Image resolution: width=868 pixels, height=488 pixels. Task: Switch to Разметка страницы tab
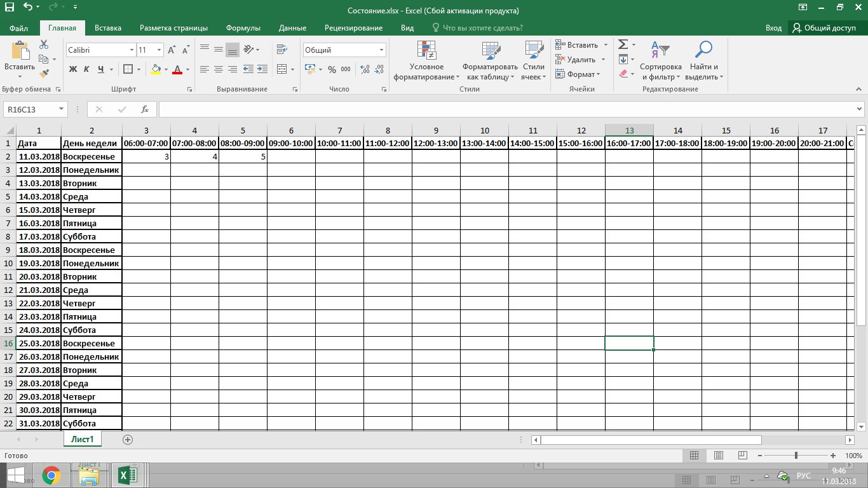173,28
